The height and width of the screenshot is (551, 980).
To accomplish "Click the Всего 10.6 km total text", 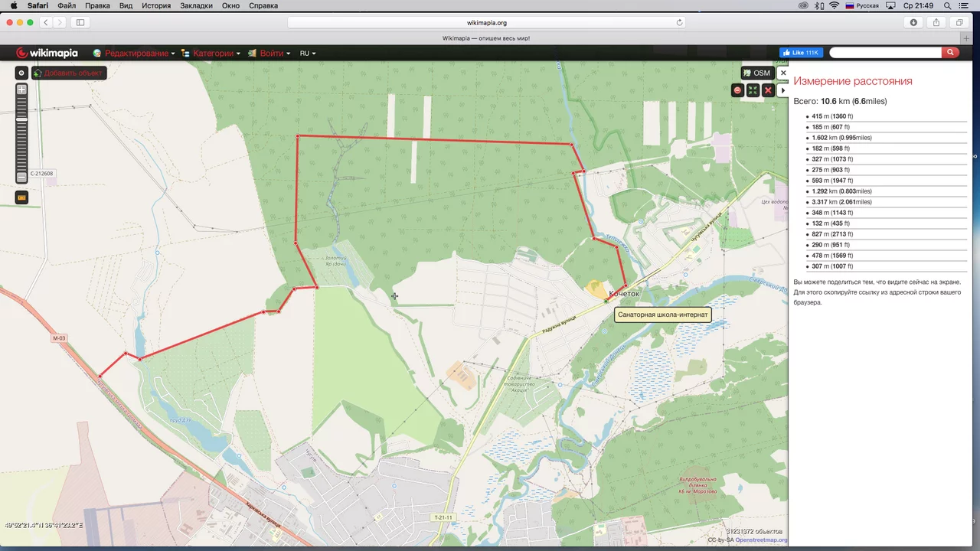I will pos(840,101).
